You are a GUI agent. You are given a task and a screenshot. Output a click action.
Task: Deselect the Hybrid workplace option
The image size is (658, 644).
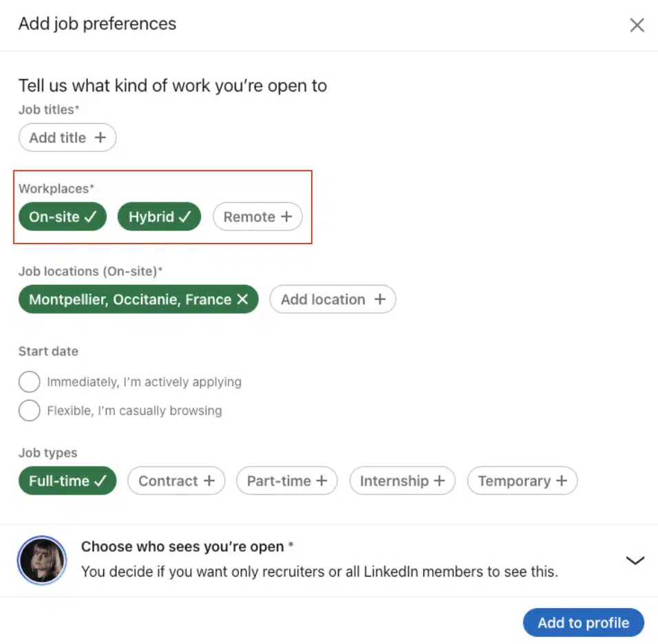point(159,217)
